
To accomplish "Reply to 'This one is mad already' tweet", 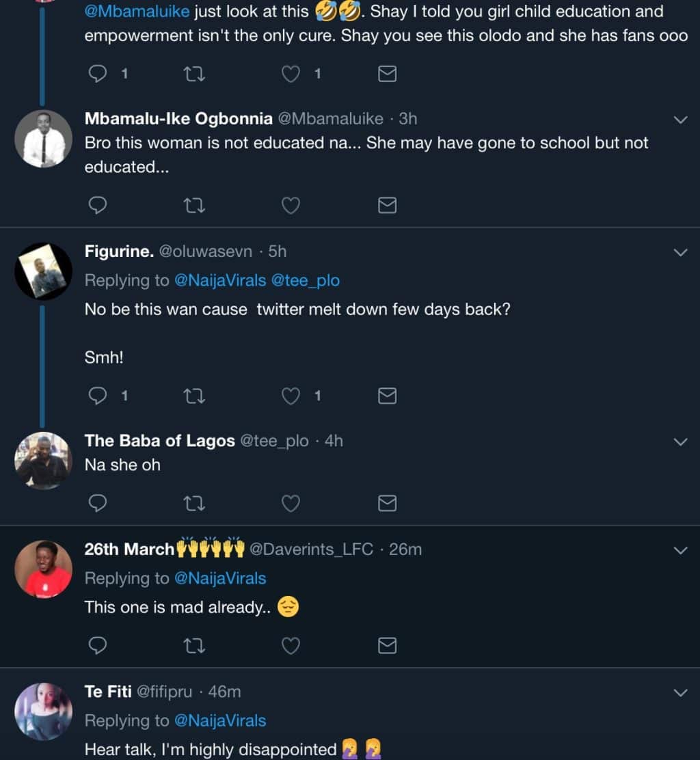I will coord(98,645).
